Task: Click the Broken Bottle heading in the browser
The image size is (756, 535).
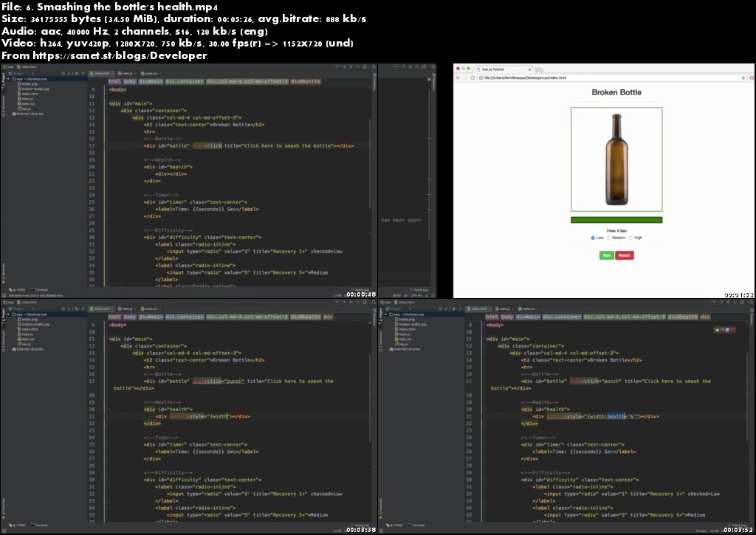Action: (616, 92)
